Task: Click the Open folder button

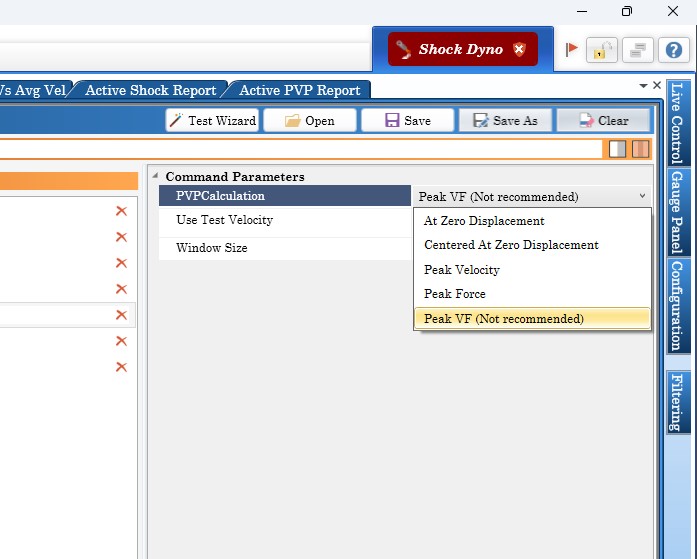Action: [310, 120]
